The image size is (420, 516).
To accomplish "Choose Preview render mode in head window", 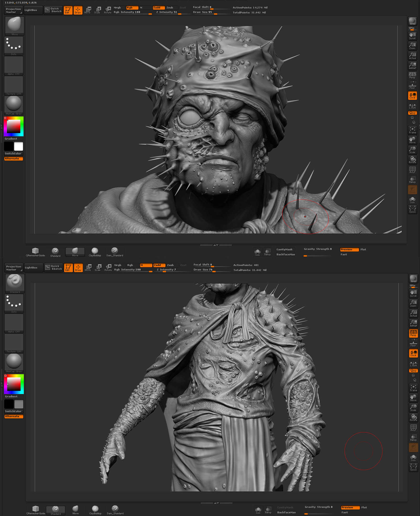I will [349, 249].
